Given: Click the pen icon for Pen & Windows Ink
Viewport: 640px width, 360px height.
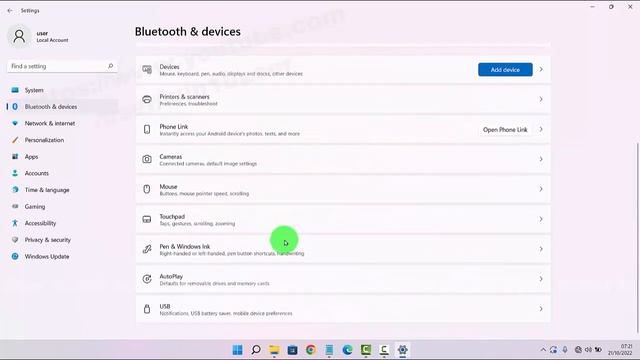Looking at the screenshot, I should pos(147,249).
